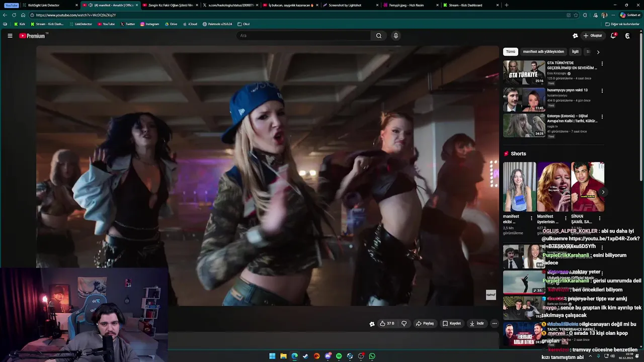Download the video with İndir
Viewport: 644px width, 362px height.
click(x=477, y=324)
